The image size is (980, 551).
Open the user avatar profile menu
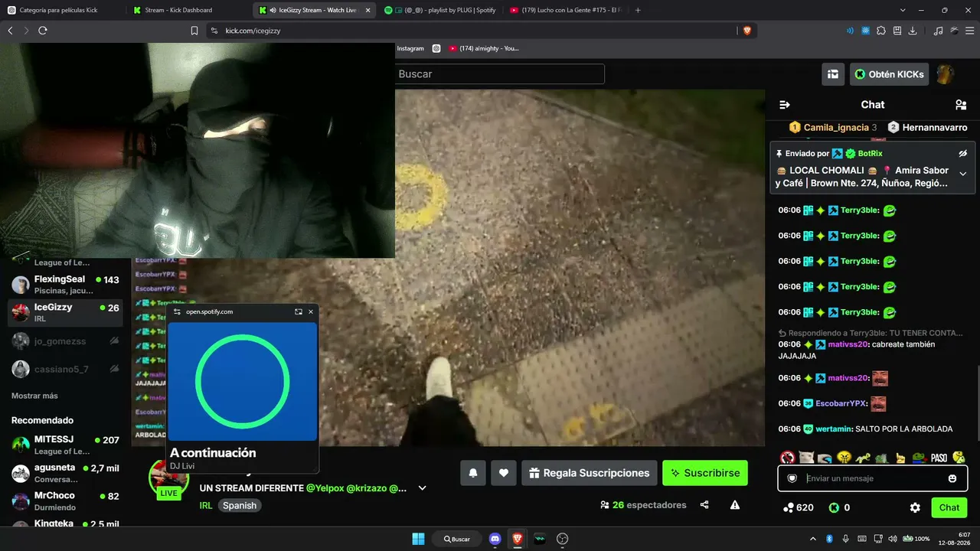[x=946, y=74]
